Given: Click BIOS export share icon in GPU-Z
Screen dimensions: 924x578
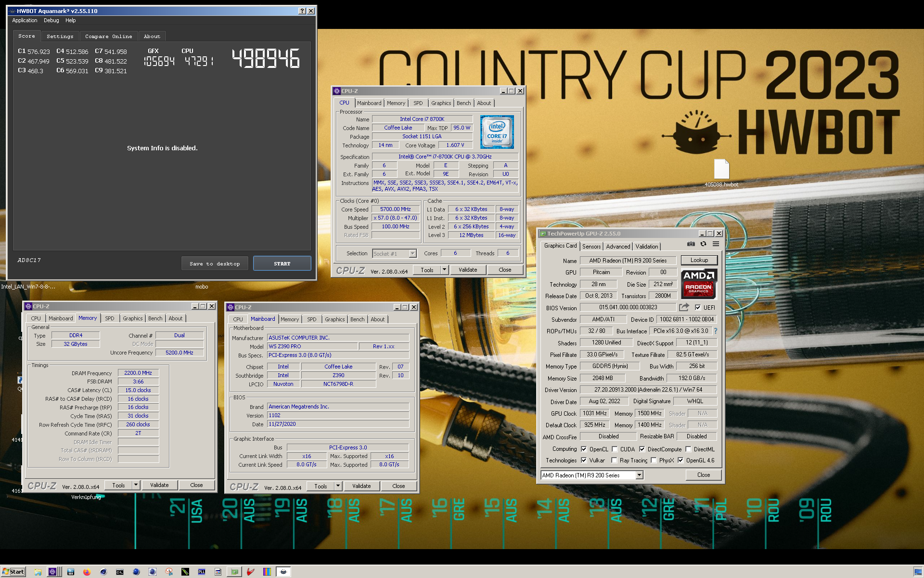Looking at the screenshot, I should pyautogui.click(x=684, y=307).
